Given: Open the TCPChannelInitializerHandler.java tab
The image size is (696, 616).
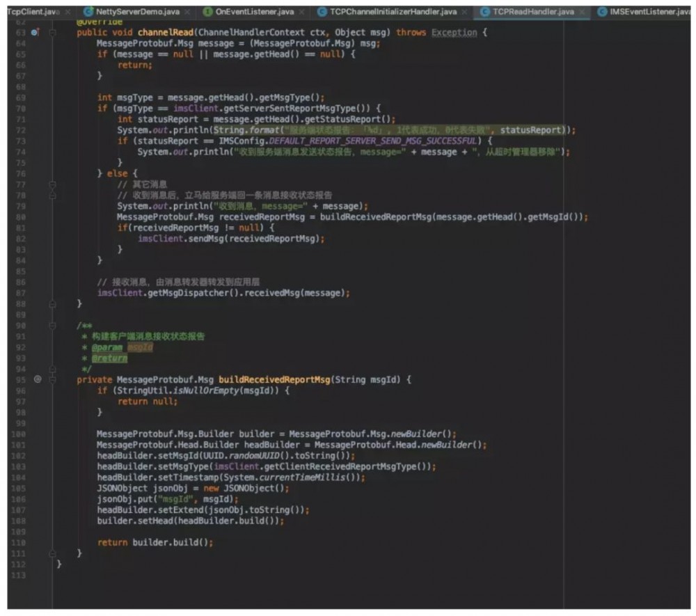Looking at the screenshot, I should click(x=393, y=12).
